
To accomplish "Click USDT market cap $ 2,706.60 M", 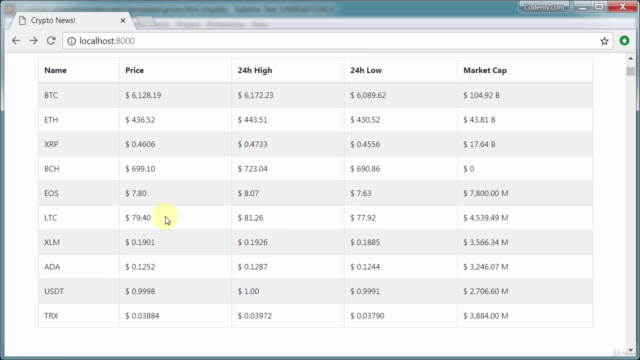I will (486, 291).
